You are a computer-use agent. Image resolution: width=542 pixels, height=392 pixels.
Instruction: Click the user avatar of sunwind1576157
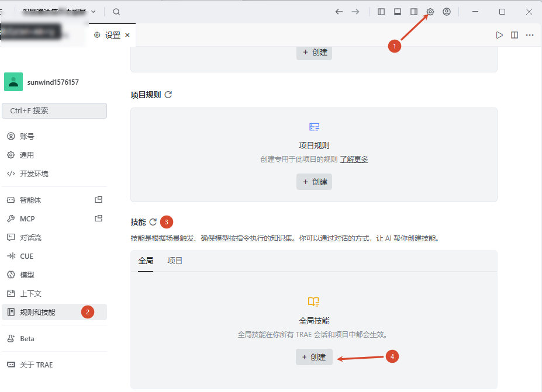[x=13, y=82]
